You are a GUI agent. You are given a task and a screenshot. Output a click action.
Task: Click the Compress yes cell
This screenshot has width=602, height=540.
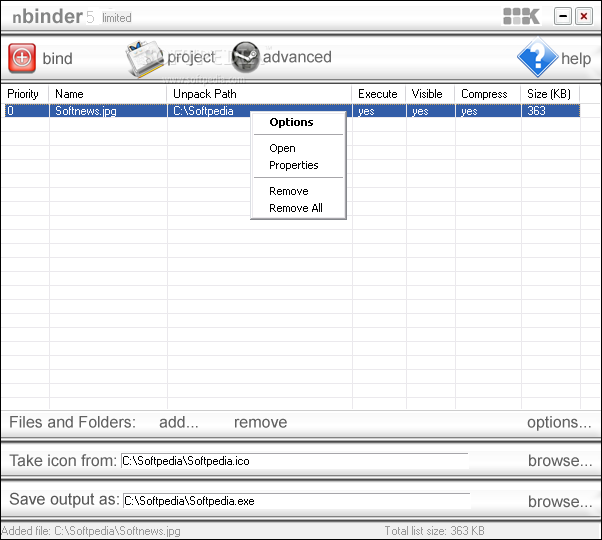pos(488,111)
